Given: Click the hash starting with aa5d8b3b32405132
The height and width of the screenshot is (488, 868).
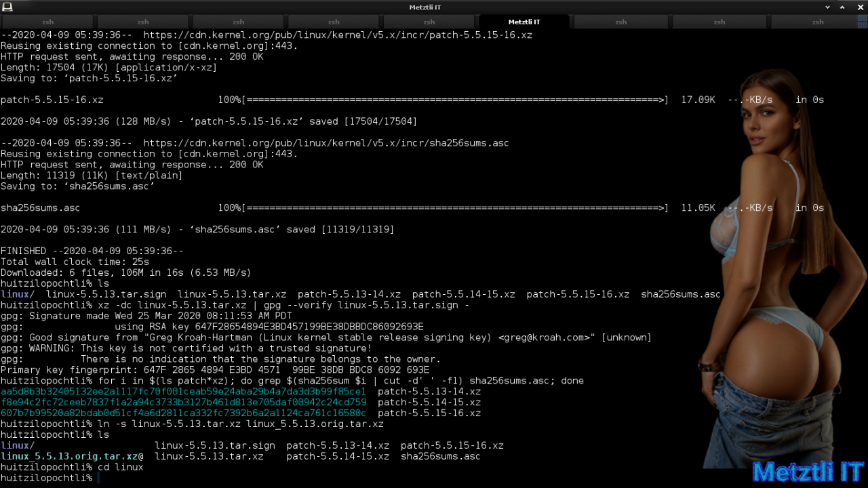Looking at the screenshot, I should 183,392.
